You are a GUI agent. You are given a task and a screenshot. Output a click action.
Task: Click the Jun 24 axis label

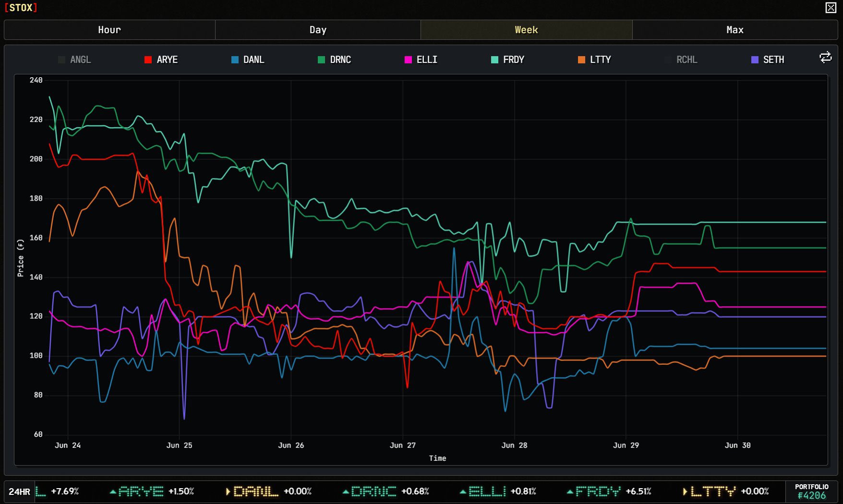pyautogui.click(x=68, y=445)
